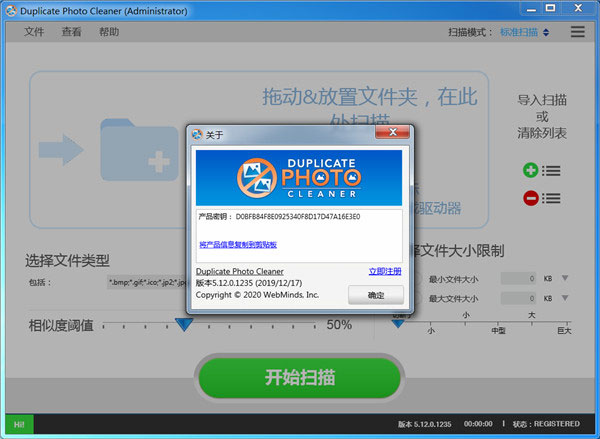Open the 文件 menu
600x439 pixels.
click(35, 32)
